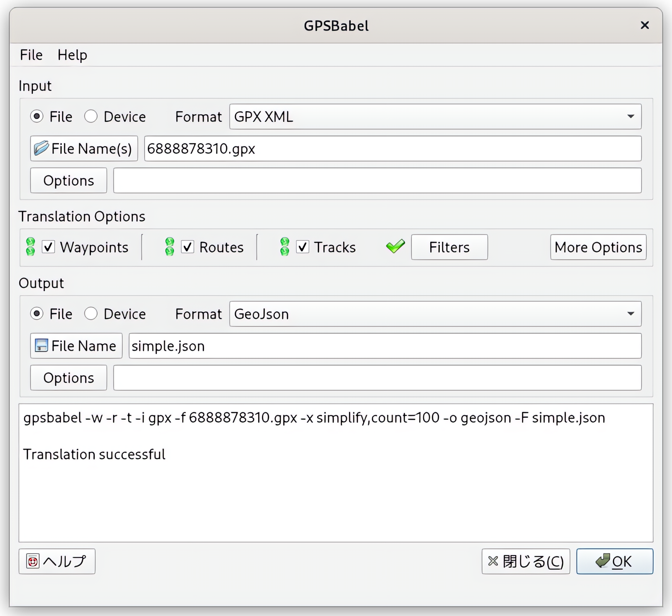The width and height of the screenshot is (672, 616).
Task: Open the GeoJson output format dropdown
Action: click(x=435, y=314)
